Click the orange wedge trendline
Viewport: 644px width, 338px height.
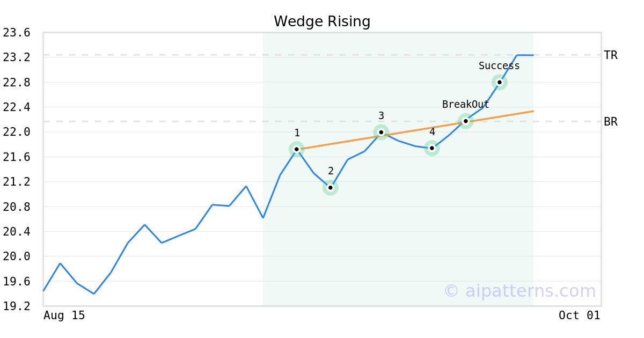[x=349, y=141]
